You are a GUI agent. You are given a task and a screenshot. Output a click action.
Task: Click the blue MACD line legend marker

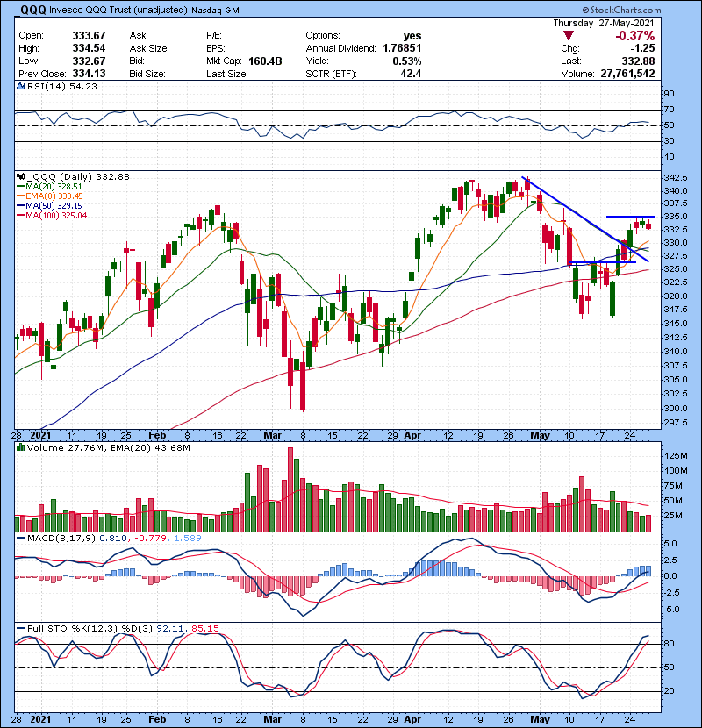(x=20, y=539)
